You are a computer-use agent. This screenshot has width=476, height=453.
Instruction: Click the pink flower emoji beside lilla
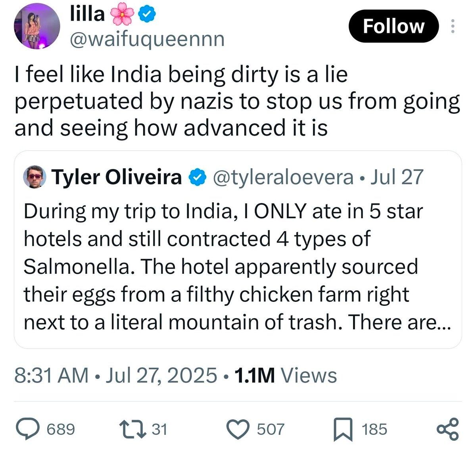click(x=122, y=15)
